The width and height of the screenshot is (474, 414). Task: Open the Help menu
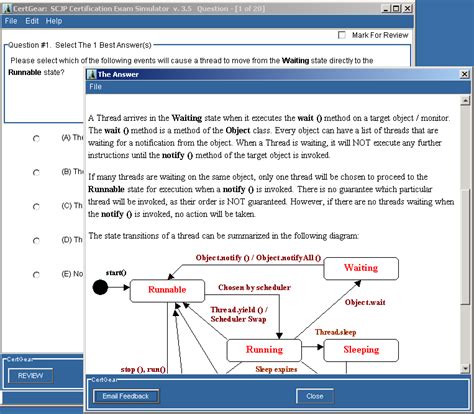tap(54, 21)
